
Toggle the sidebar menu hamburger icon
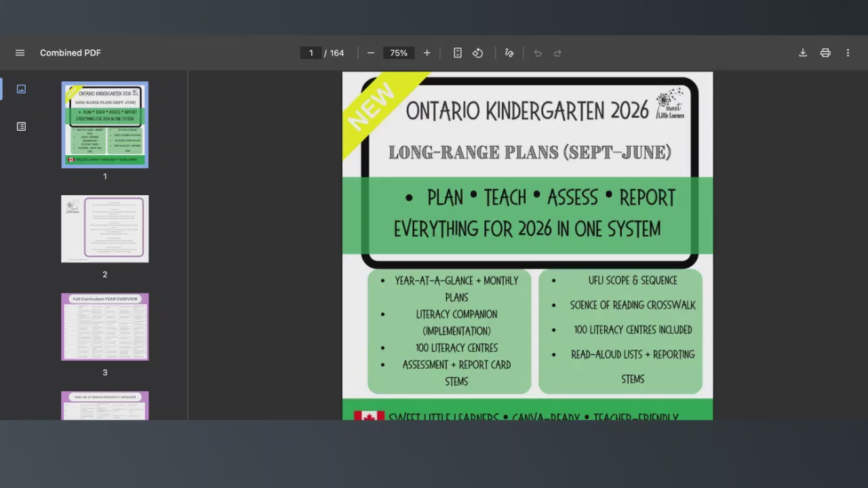point(20,53)
